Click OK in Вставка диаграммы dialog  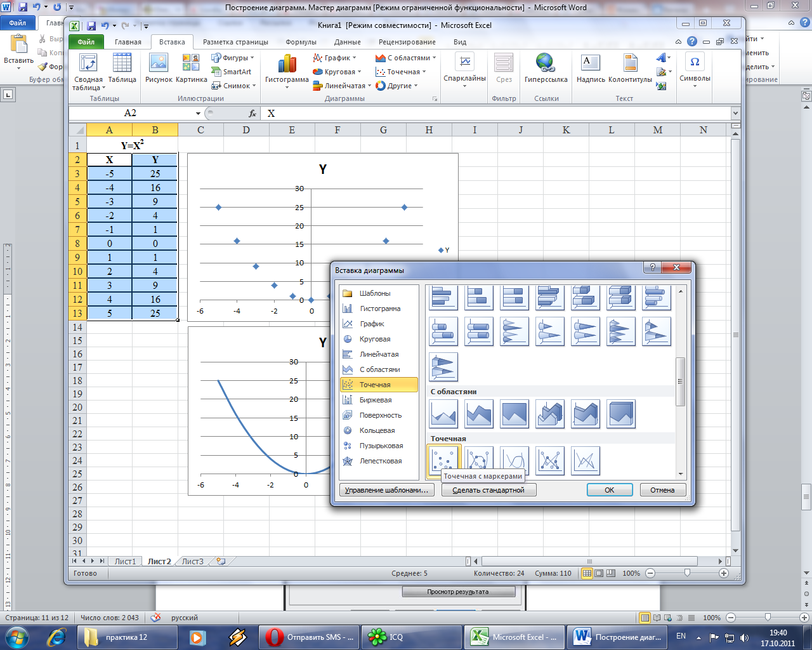[x=610, y=490]
